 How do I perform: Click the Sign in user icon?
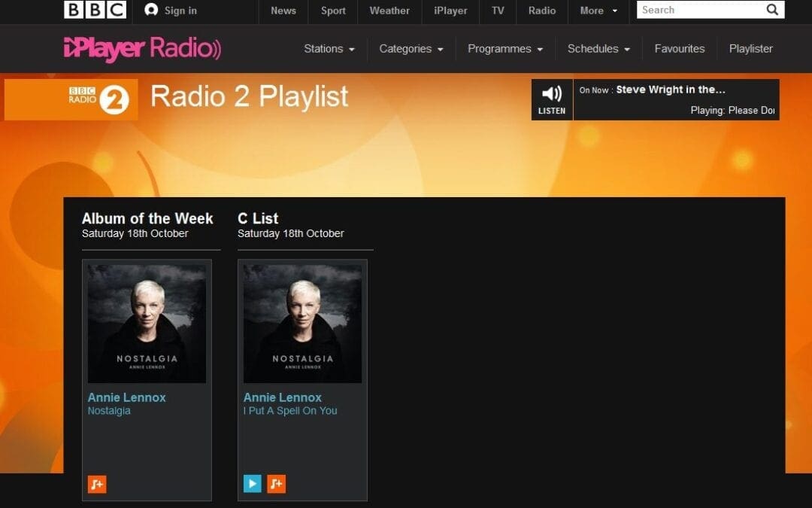[150, 10]
